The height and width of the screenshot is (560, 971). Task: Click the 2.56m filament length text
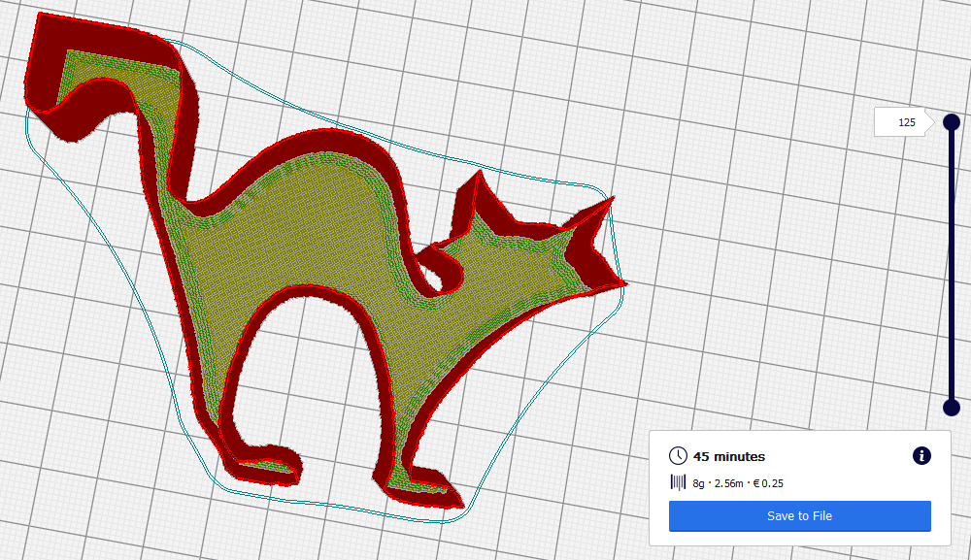tap(728, 482)
